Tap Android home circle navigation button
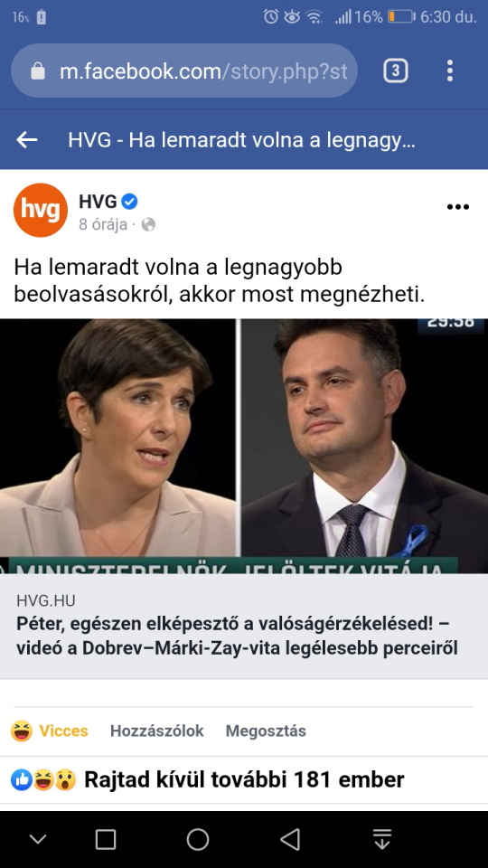 [198, 839]
